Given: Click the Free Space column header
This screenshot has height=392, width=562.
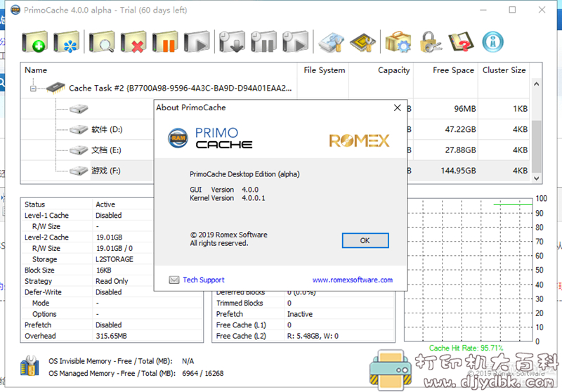Looking at the screenshot, I should coord(446,70).
